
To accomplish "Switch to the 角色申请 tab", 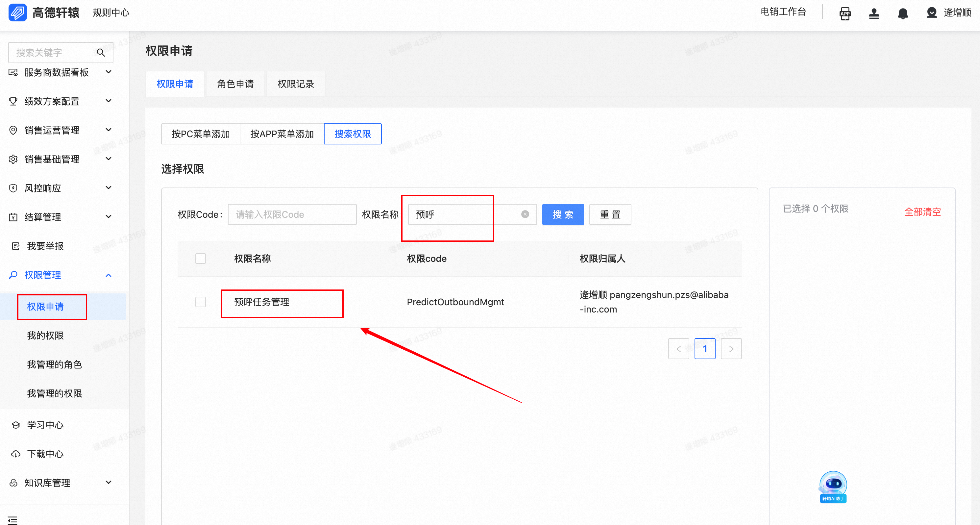I will click(x=235, y=84).
